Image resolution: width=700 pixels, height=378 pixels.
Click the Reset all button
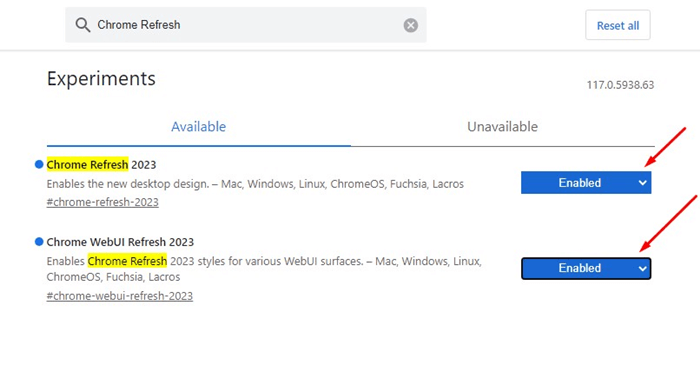click(x=618, y=25)
